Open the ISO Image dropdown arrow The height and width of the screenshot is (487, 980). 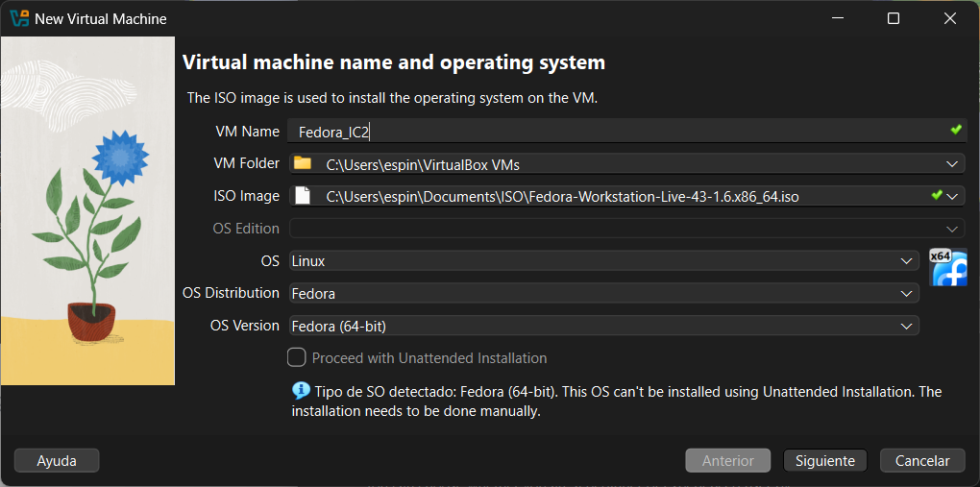pos(953,197)
